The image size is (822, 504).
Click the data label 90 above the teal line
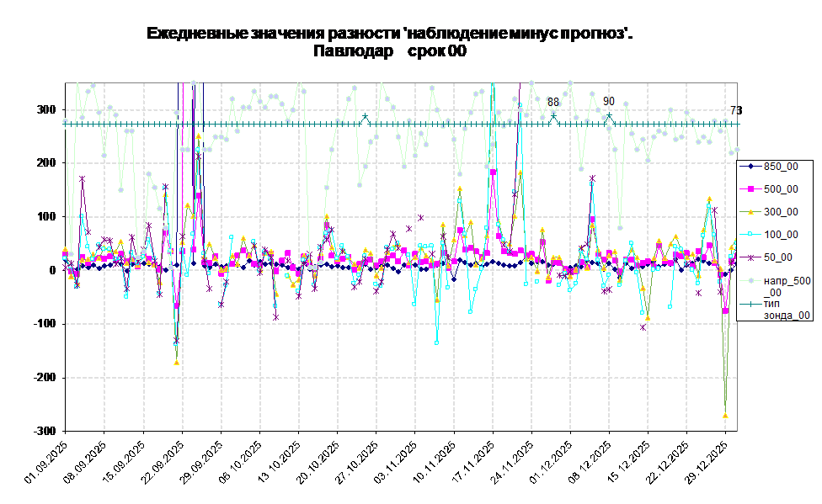pos(609,102)
